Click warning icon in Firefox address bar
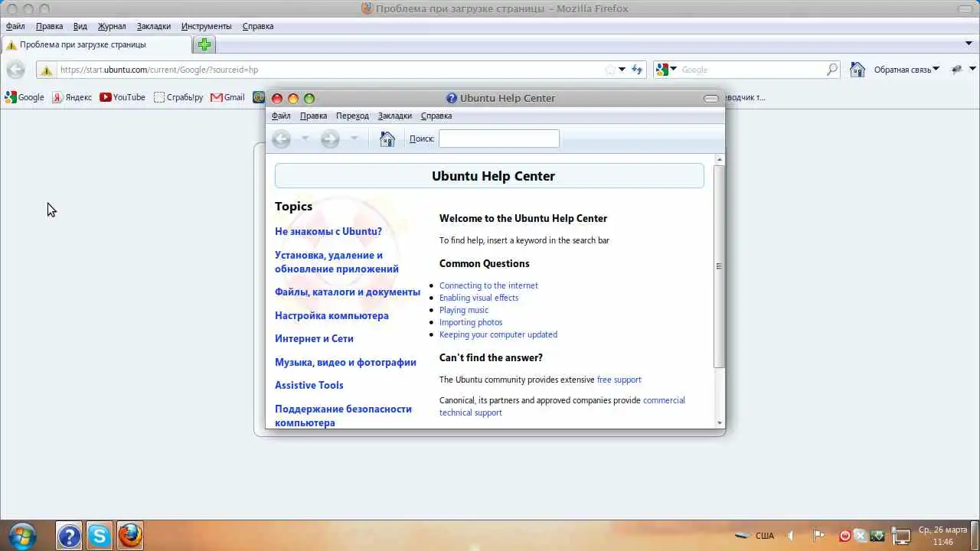980x551 pixels. [x=47, y=70]
